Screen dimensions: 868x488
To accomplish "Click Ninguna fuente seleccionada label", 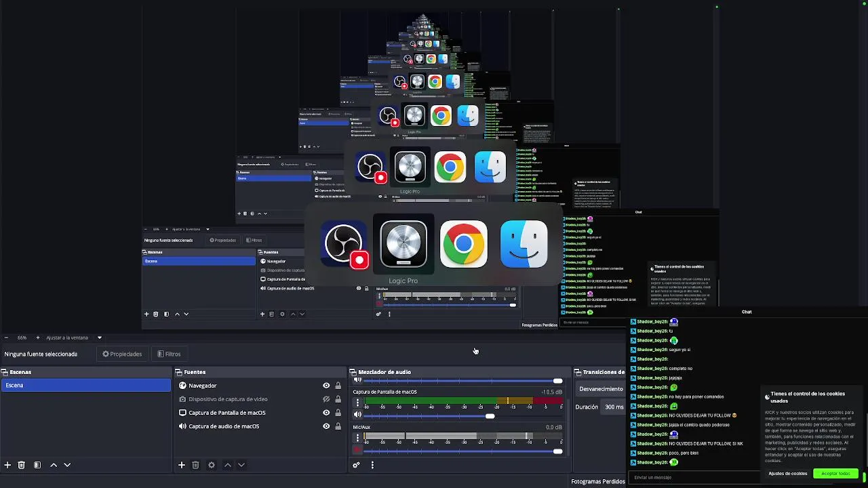I will pos(41,354).
